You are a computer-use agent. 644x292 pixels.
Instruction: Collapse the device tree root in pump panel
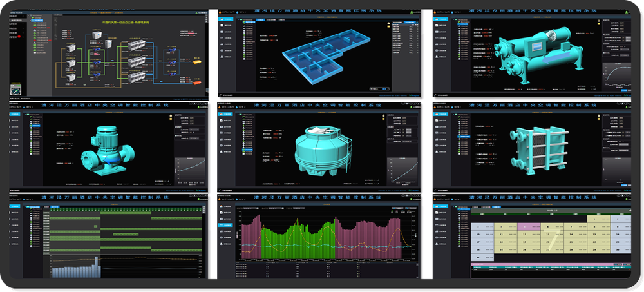tap(26, 114)
